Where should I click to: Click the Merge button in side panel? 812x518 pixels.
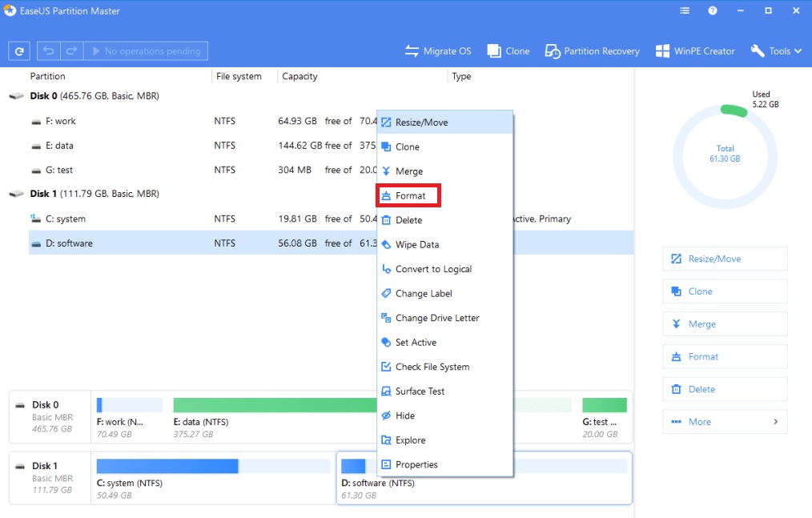click(725, 324)
